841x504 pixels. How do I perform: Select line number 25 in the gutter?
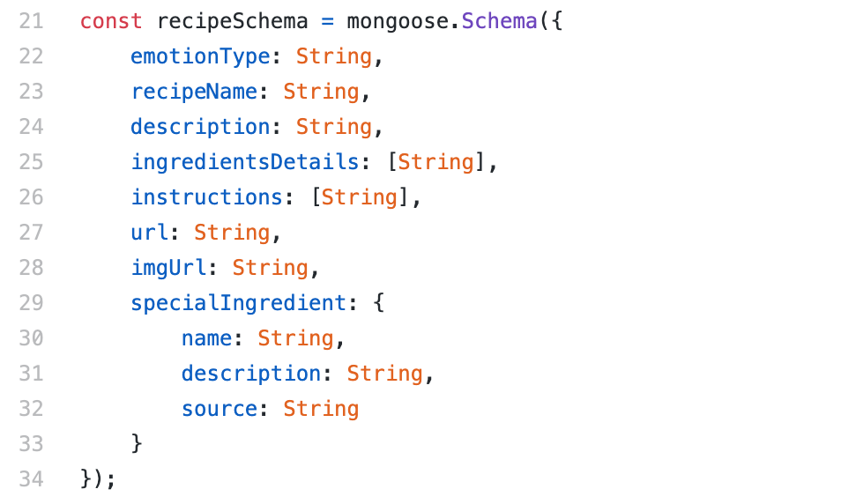31,162
